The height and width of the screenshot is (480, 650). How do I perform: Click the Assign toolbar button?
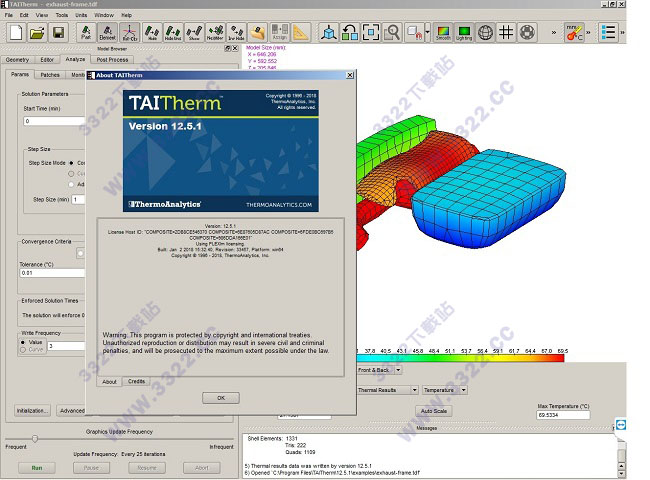pyautogui.click(x=280, y=32)
